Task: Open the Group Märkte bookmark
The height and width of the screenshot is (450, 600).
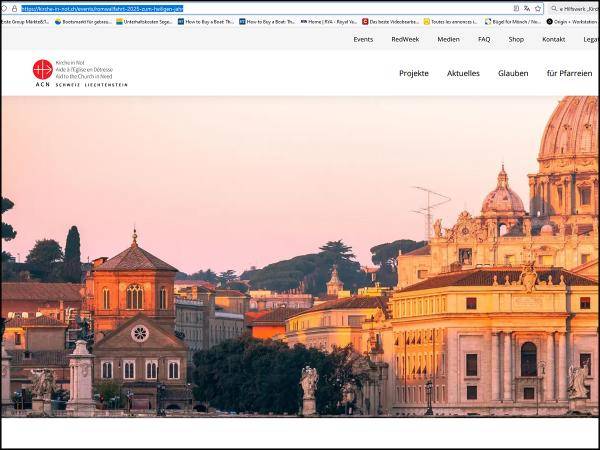Action: 25,22
